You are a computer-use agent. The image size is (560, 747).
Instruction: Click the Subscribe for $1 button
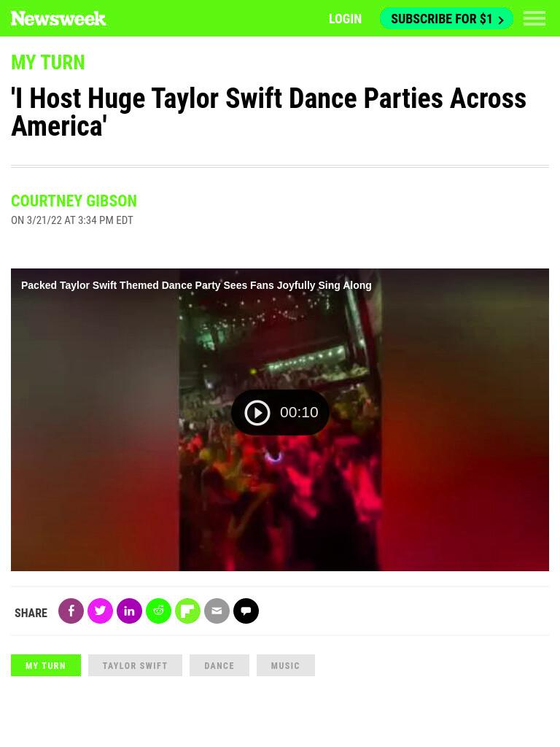446,18
